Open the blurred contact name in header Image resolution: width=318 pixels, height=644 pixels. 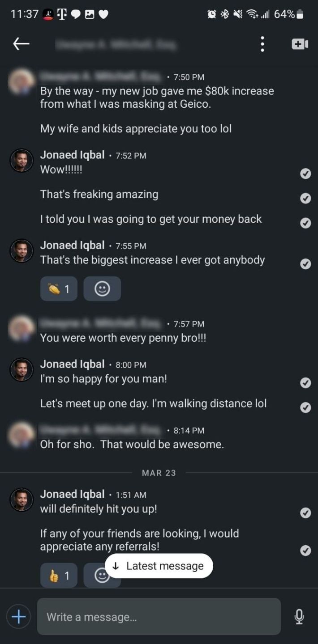(x=116, y=44)
